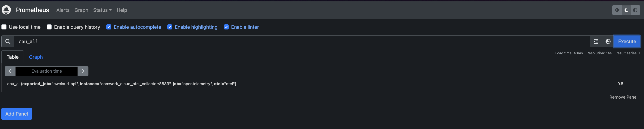This screenshot has width=644, height=129.
Task: Turn off the Enable linter checkbox
Action: tap(226, 27)
